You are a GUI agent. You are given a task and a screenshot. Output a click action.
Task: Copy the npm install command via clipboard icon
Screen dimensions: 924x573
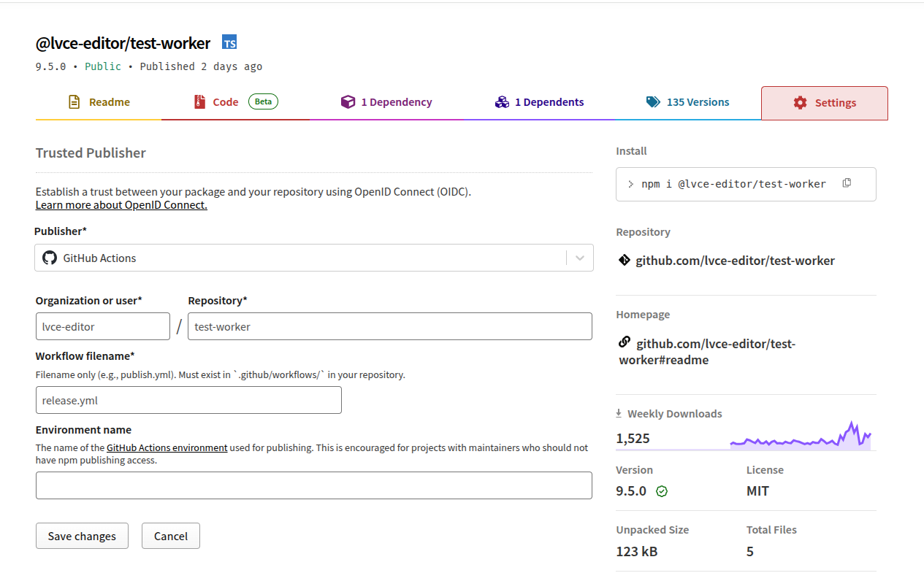click(x=847, y=183)
